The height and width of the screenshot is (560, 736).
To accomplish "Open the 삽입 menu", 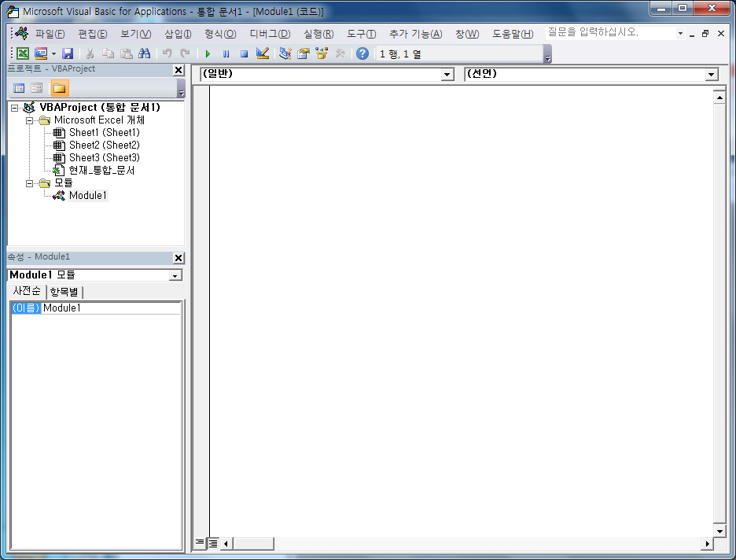I will click(x=178, y=34).
